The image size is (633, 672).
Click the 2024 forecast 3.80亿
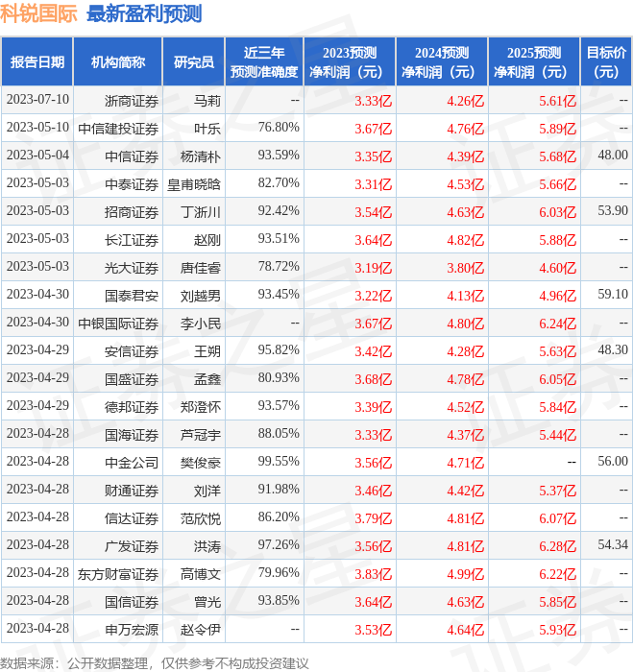(465, 268)
